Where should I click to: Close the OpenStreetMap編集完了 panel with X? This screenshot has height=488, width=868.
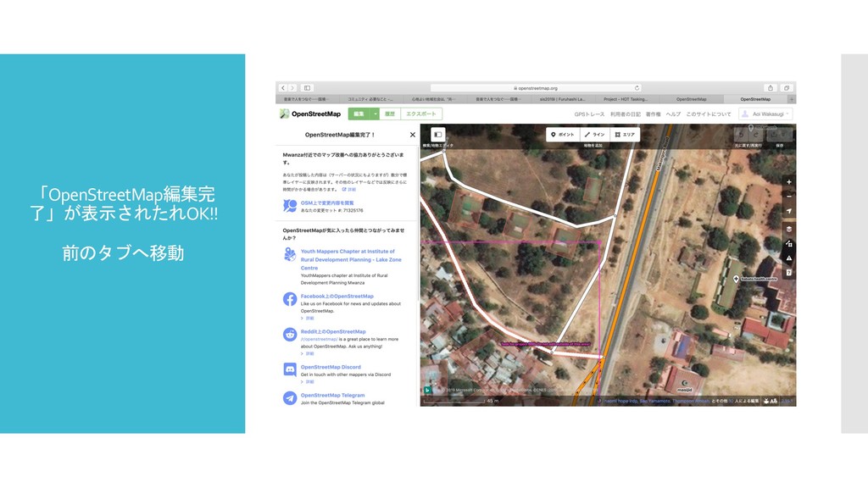click(413, 135)
